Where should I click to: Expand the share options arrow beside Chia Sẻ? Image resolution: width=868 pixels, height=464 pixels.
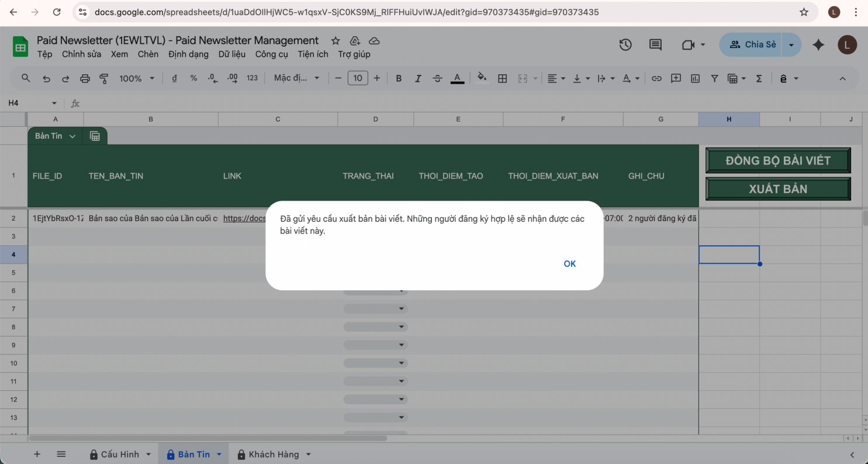[792, 44]
